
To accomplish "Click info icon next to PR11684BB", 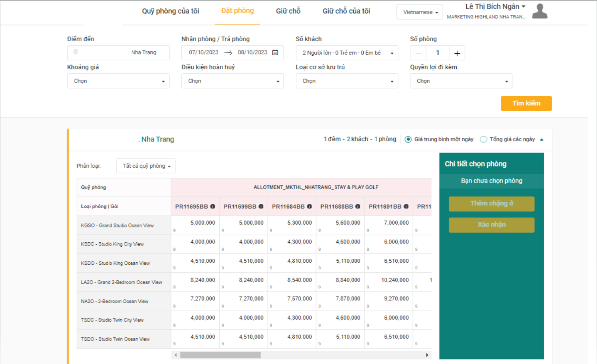I will 309,207.
